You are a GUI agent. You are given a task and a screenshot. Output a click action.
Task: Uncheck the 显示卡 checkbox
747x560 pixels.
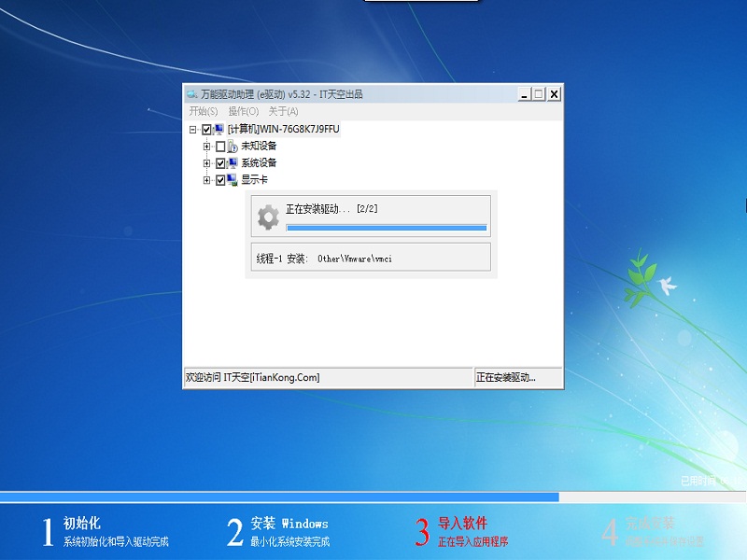[x=220, y=180]
